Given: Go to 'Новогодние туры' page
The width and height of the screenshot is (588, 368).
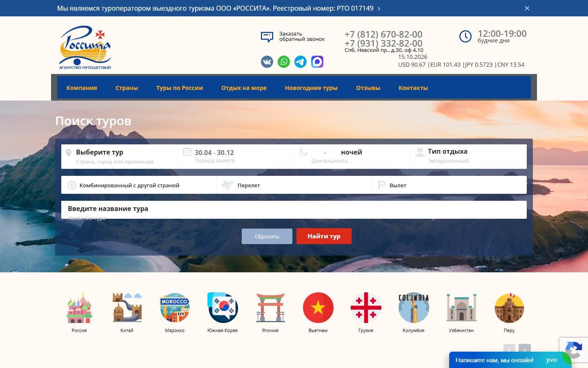Looking at the screenshot, I should [x=311, y=88].
